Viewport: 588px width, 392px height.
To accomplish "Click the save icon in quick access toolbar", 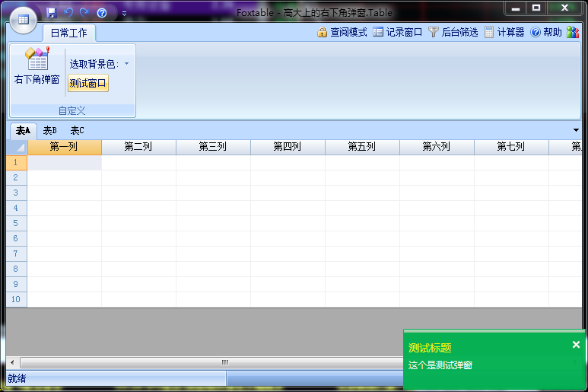I will [52, 13].
